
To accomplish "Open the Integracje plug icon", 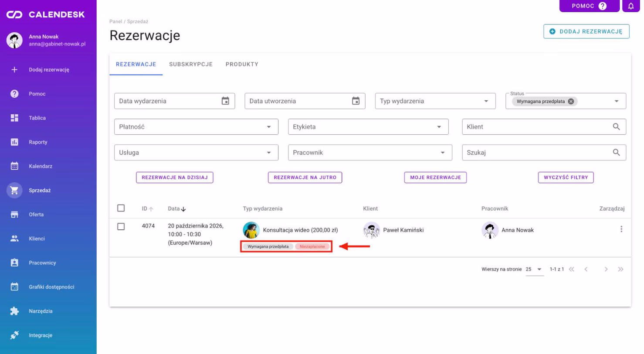I will [14, 335].
